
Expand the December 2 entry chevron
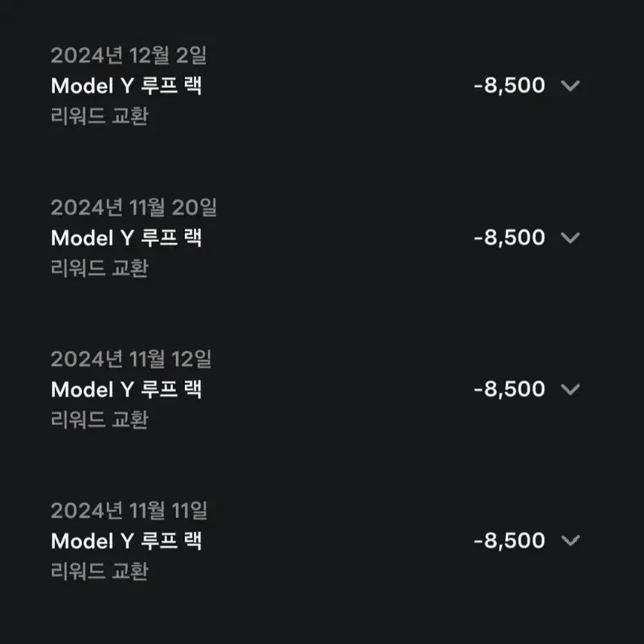[x=570, y=86]
